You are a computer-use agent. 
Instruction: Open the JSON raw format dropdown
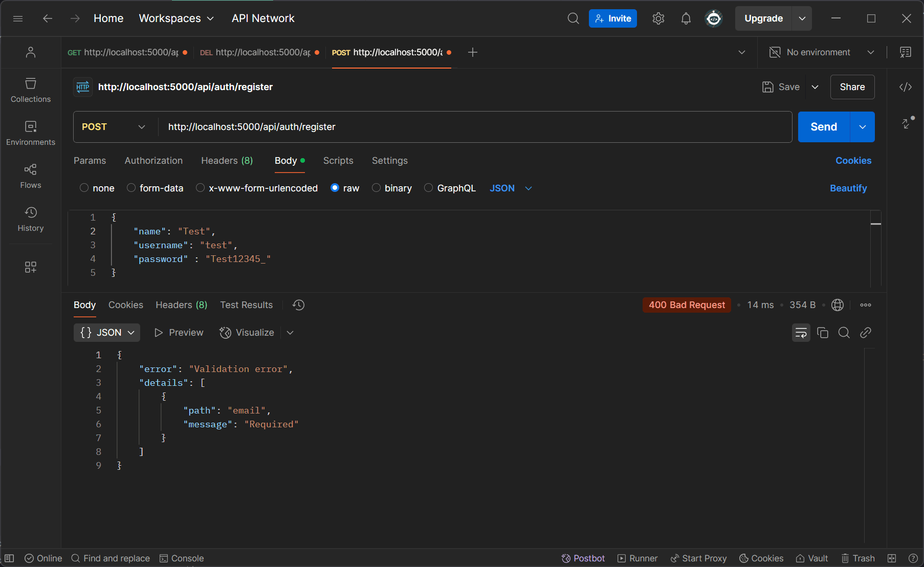511,188
